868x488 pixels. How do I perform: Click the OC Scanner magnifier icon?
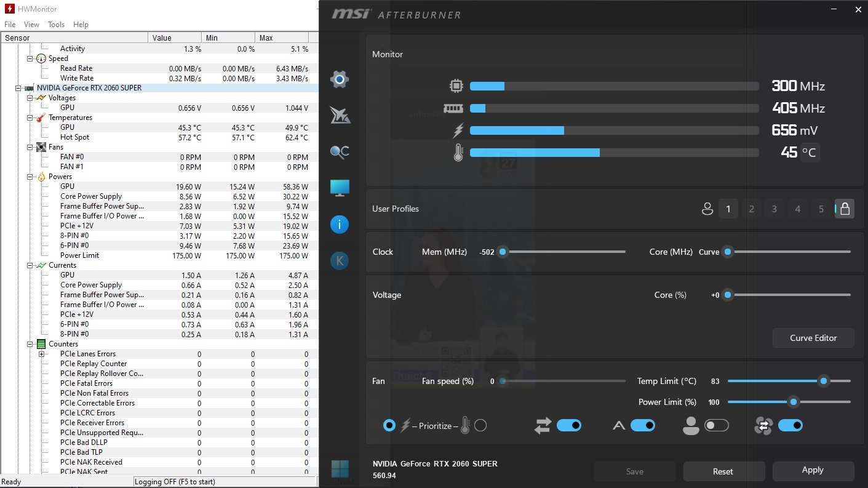tap(340, 152)
